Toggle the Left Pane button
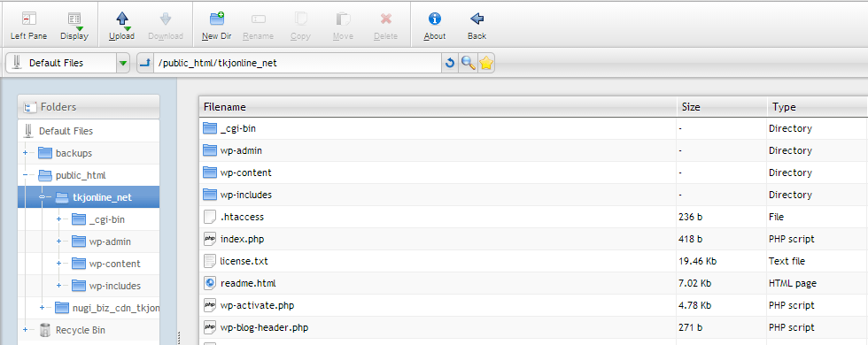 pyautogui.click(x=28, y=26)
